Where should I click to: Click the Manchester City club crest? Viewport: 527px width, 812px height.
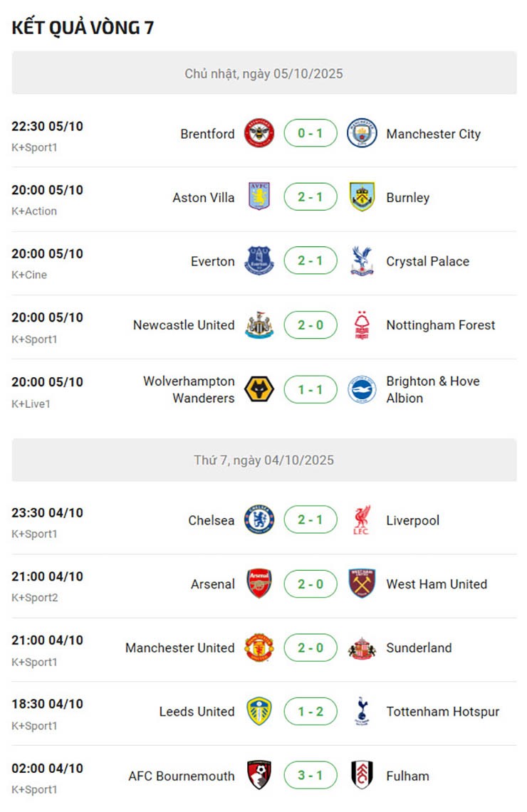(362, 134)
